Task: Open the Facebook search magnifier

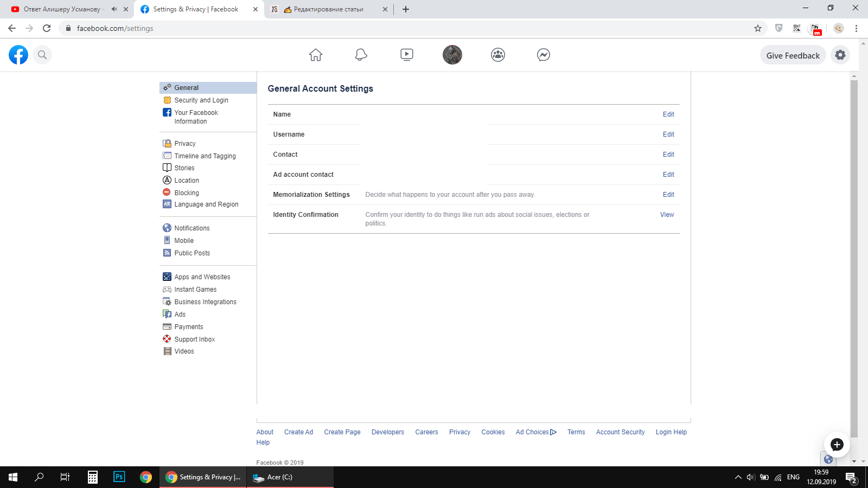Action: point(42,55)
